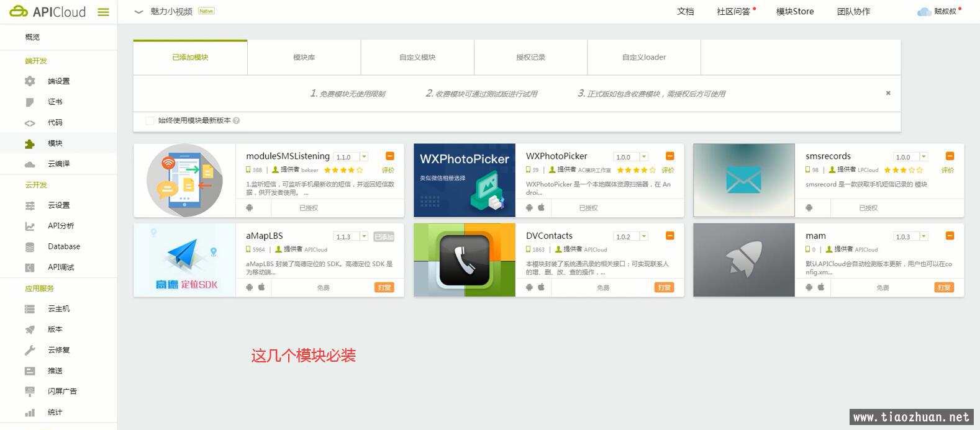
Task: Open 团队协作 in top navigation
Action: [x=853, y=12]
